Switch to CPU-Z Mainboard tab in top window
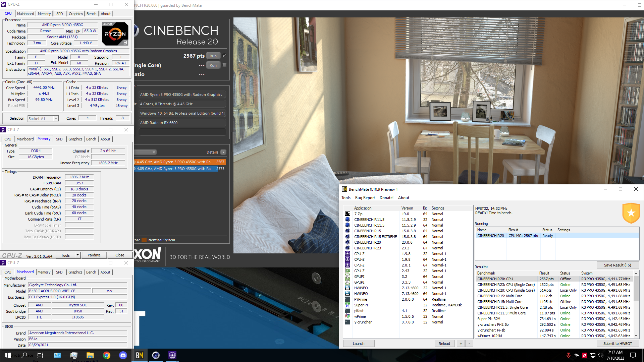The image size is (644, 362). click(25, 14)
